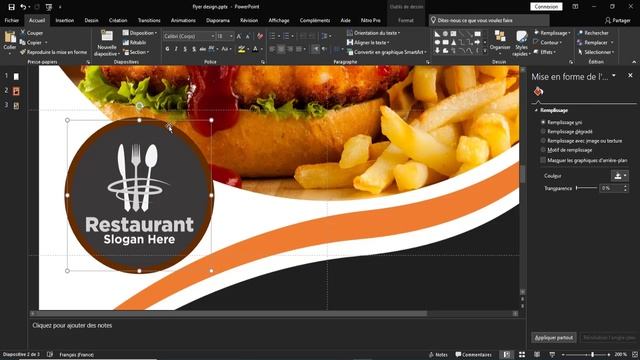The width and height of the screenshot is (640, 360).
Task: Switch to slide sorter view icon
Action: tap(522, 355)
